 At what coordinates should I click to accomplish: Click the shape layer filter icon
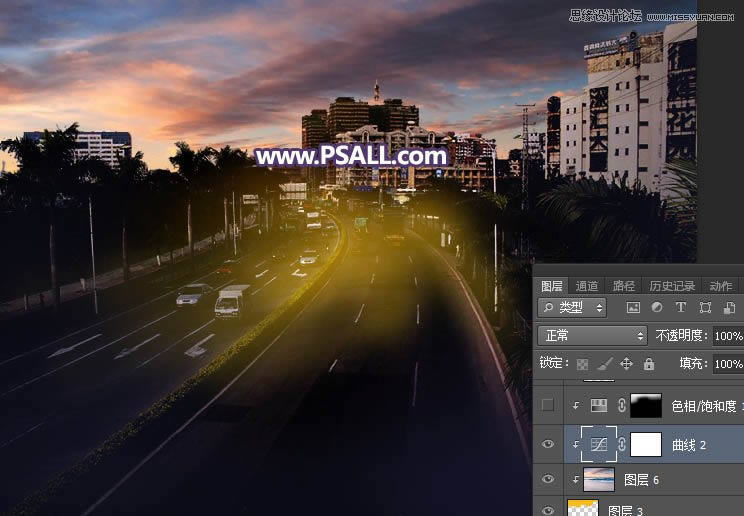point(705,308)
